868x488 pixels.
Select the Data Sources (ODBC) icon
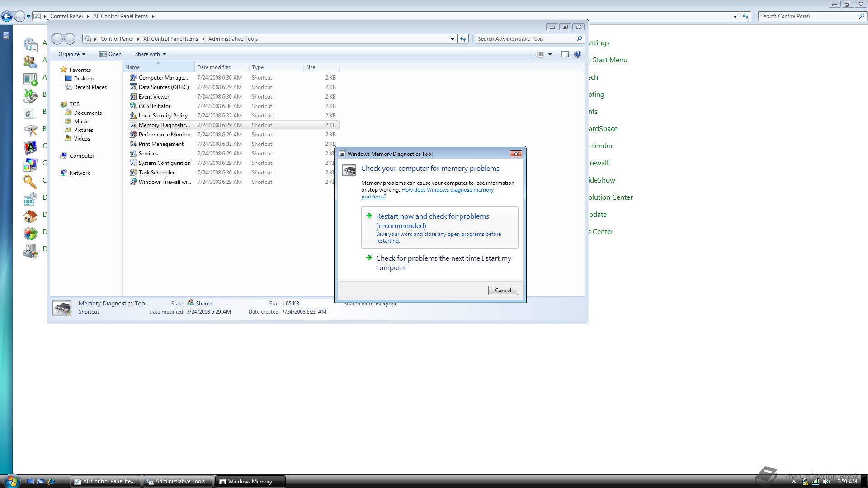tap(133, 87)
